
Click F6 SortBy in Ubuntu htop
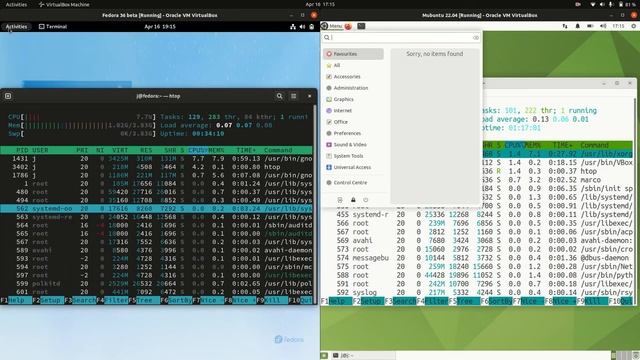[x=496, y=301]
